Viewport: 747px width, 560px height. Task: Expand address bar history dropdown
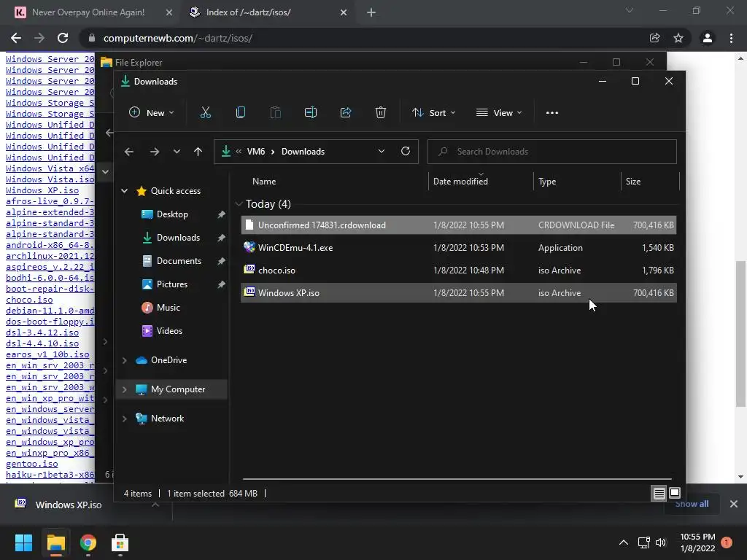click(381, 151)
